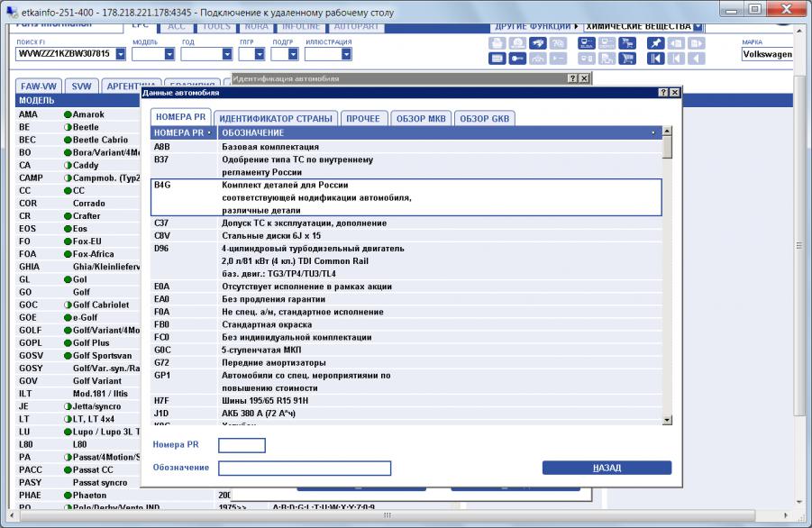Select the e-Golf model row
Image resolution: width=812 pixels, height=528 pixels.
[78, 317]
